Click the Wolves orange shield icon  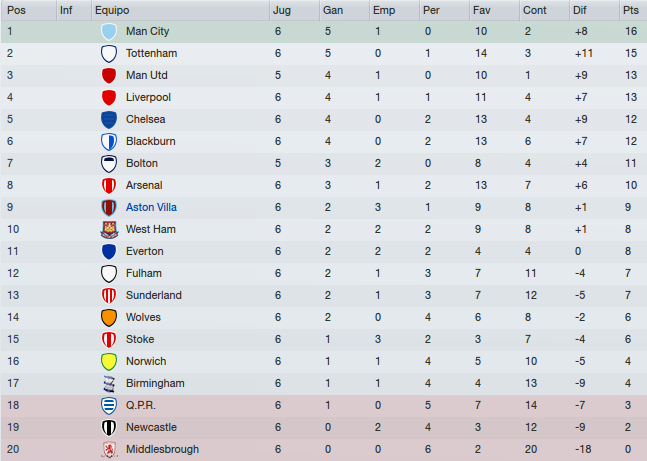109,317
